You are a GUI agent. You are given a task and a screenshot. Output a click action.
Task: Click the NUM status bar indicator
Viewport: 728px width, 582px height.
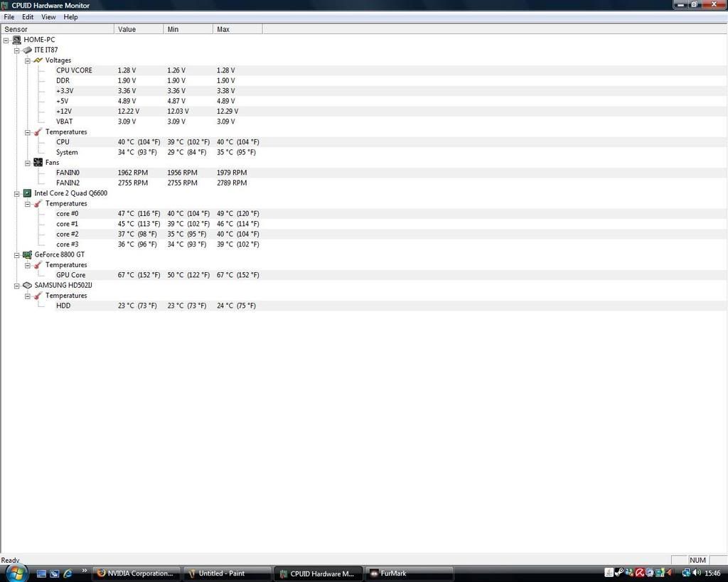tap(698, 560)
